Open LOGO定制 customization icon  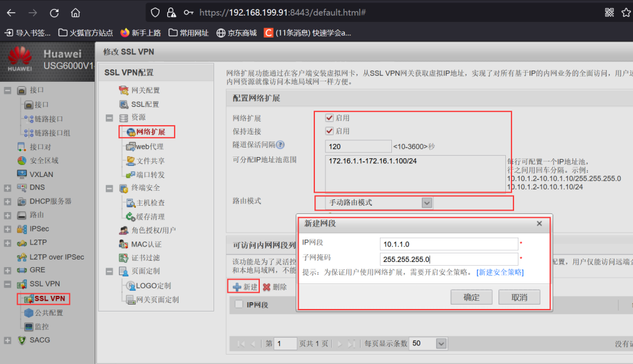click(x=131, y=286)
